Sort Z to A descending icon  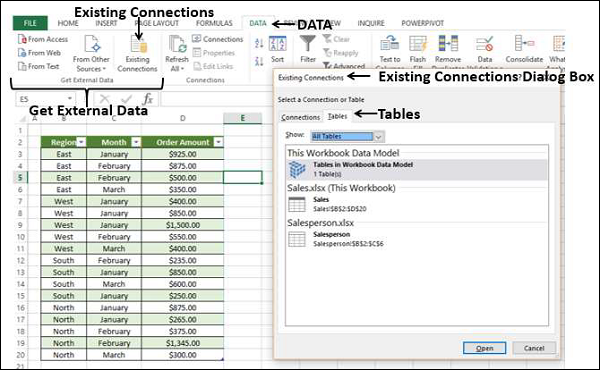(x=259, y=61)
